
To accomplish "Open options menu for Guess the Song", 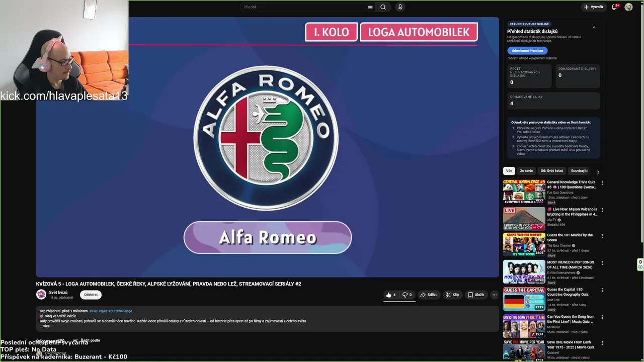I will [x=602, y=317].
